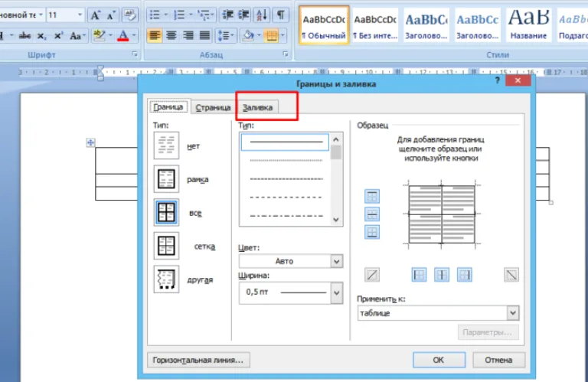Center align the text
Image resolution: width=588 pixels, height=382 pixels.
point(171,36)
